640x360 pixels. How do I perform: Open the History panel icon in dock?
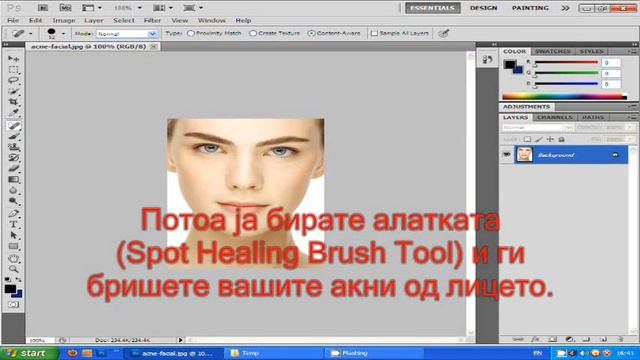click(487, 60)
